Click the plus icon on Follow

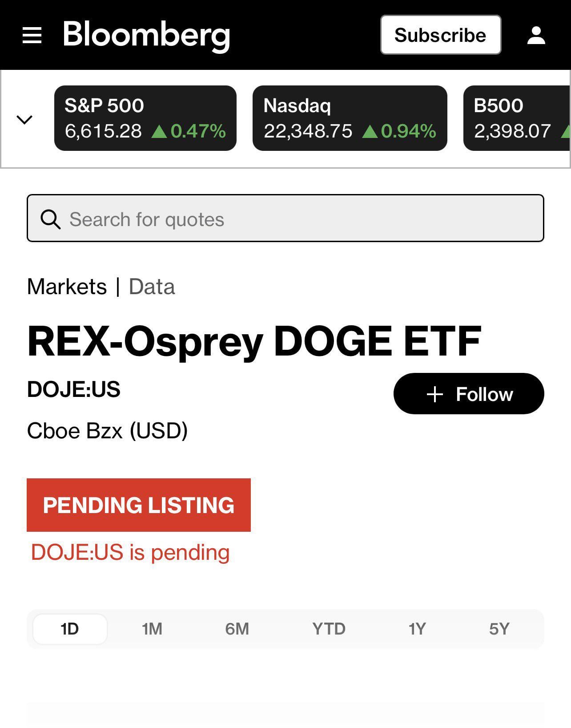coord(434,394)
